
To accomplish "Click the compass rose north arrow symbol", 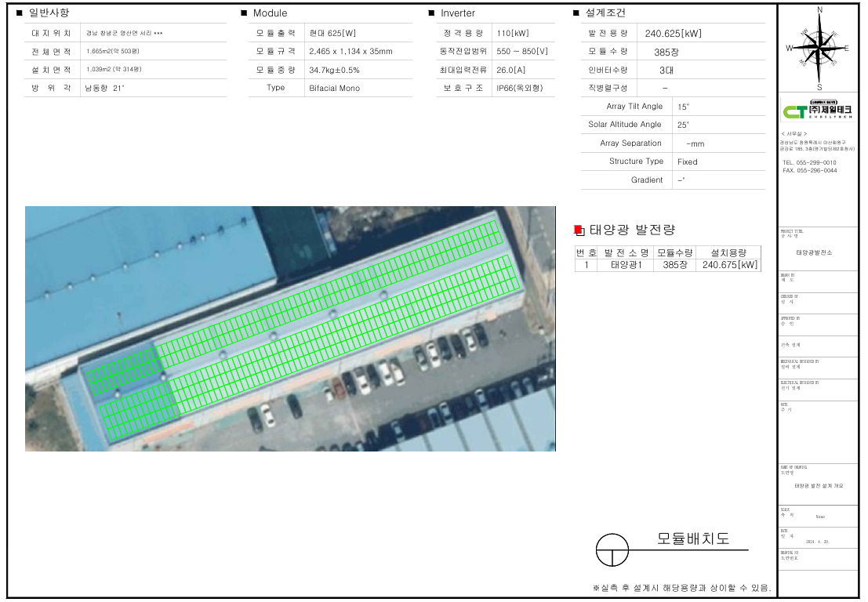I will point(820,47).
